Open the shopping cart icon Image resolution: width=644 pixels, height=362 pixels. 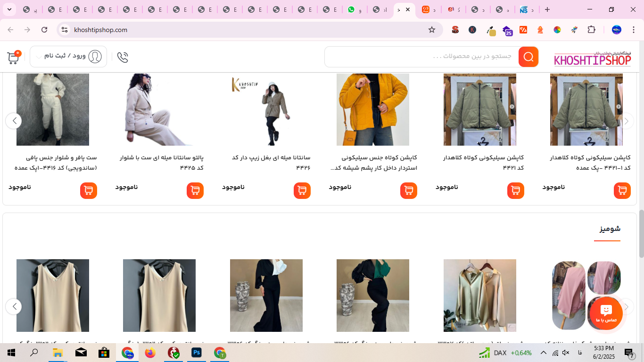tap(13, 57)
